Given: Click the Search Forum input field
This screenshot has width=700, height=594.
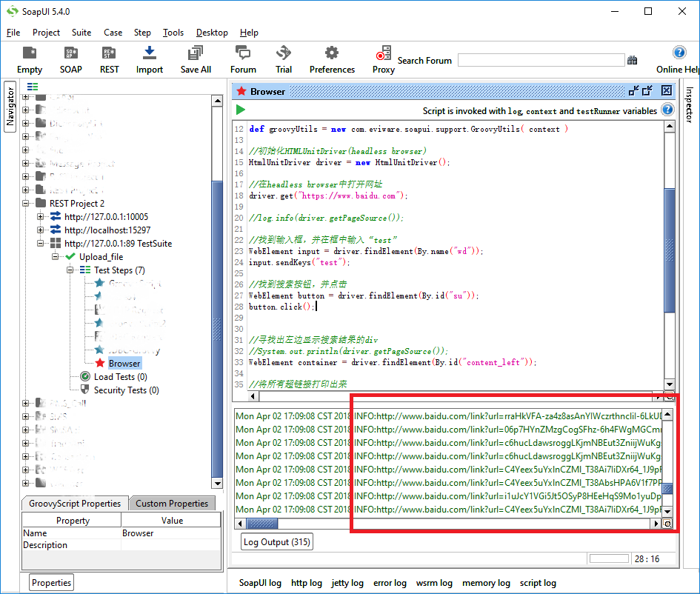Looking at the screenshot, I should point(541,60).
